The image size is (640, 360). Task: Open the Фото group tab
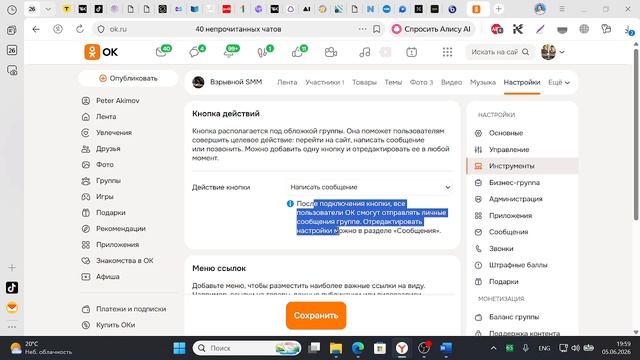(421, 82)
